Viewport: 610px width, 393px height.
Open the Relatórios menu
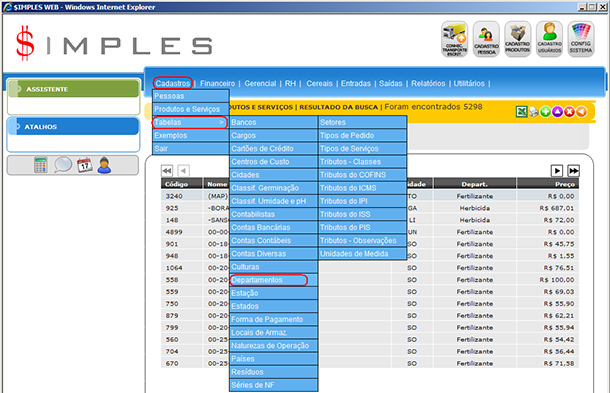(428, 83)
